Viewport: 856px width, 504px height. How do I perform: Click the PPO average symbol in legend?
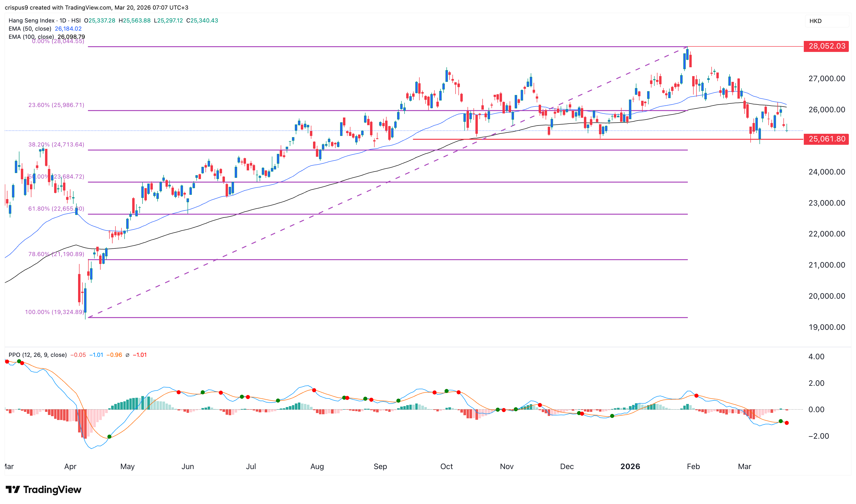click(x=127, y=355)
